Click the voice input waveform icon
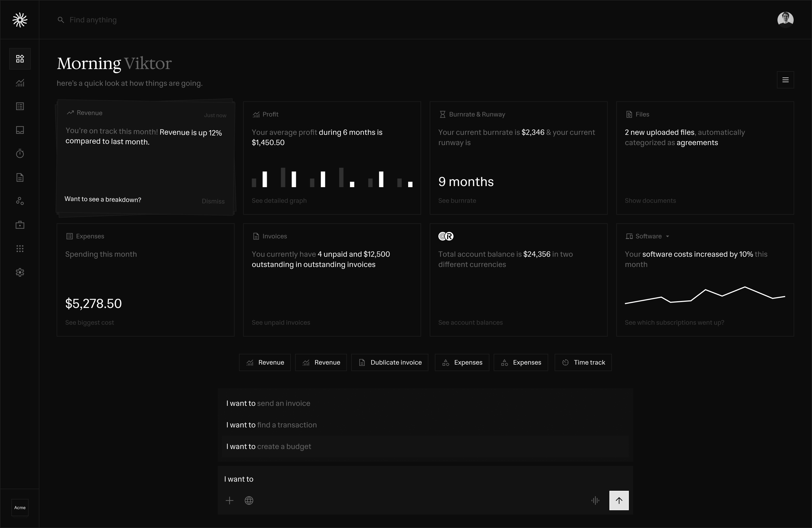The height and width of the screenshot is (528, 812). pyautogui.click(x=595, y=500)
